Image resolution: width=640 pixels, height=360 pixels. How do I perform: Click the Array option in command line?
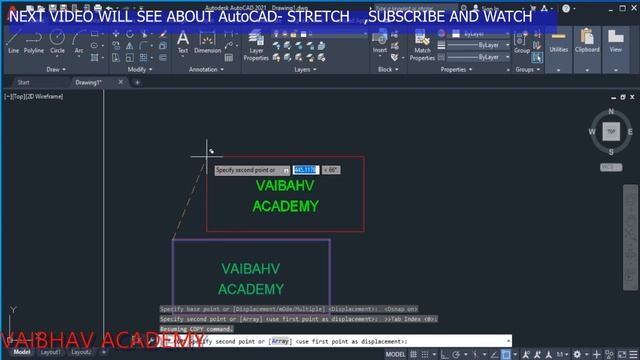point(280,341)
